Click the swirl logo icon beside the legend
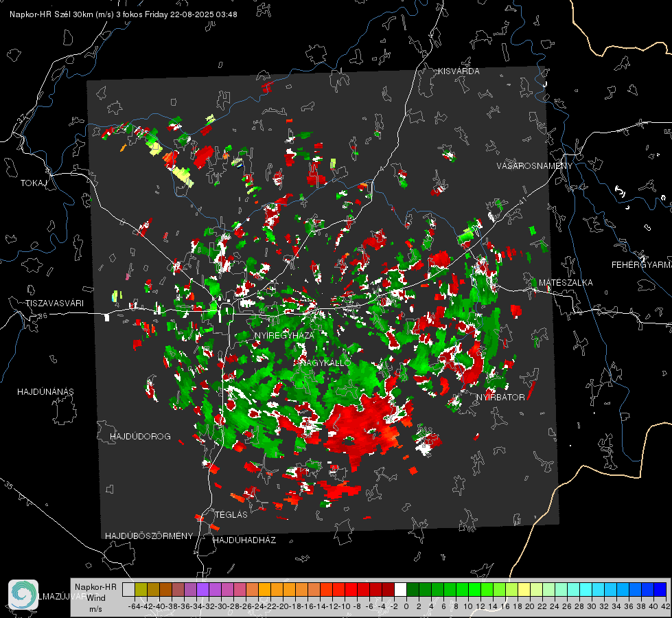This screenshot has height=618, width=672. tap(23, 595)
